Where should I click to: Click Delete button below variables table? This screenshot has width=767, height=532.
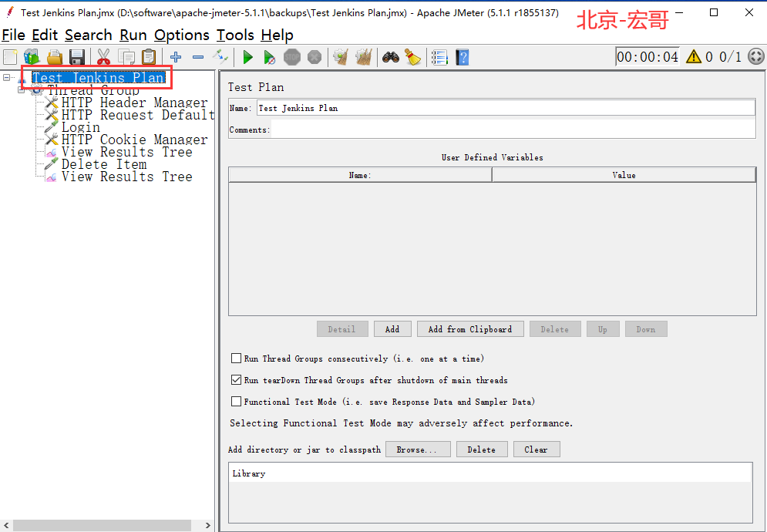click(x=555, y=329)
